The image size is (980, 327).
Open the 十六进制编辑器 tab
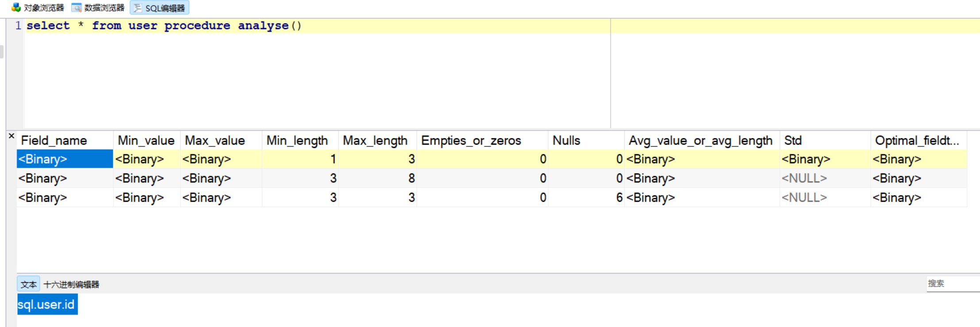pyautogui.click(x=71, y=284)
